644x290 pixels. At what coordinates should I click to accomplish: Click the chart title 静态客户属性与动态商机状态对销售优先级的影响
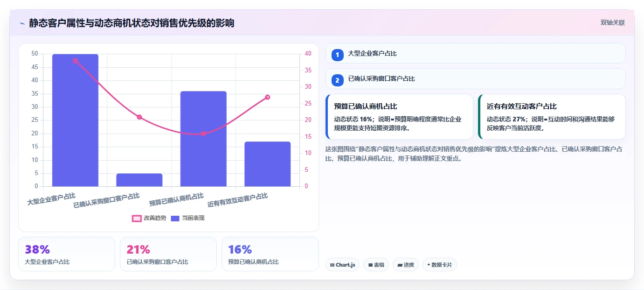click(x=132, y=23)
